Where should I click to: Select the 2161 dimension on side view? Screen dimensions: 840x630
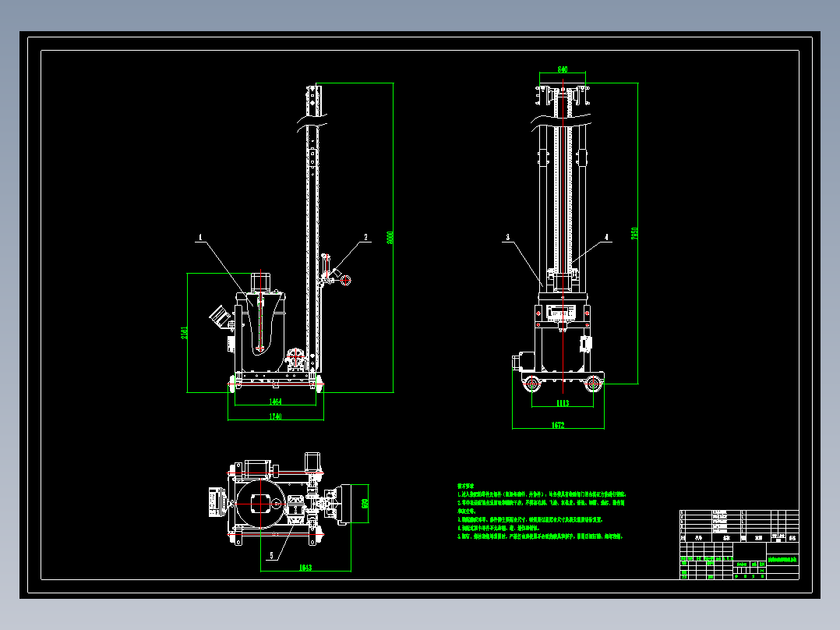click(184, 333)
